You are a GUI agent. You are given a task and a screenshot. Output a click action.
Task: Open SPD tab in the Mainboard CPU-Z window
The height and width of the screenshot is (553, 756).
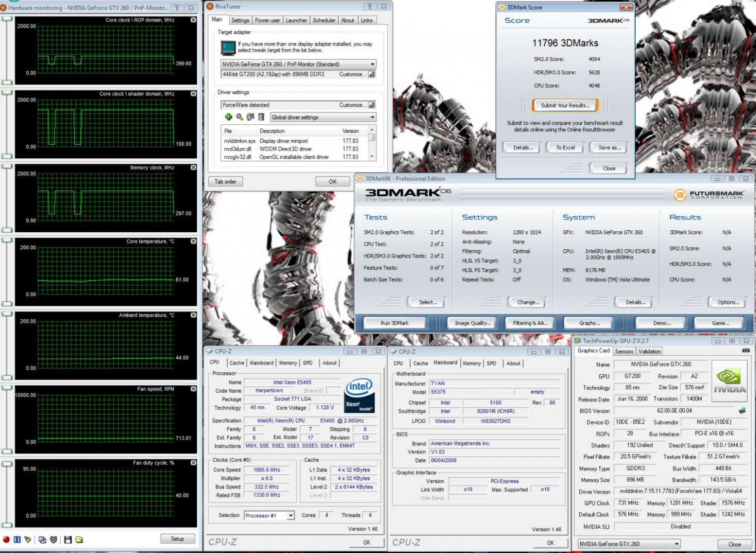[x=491, y=363]
